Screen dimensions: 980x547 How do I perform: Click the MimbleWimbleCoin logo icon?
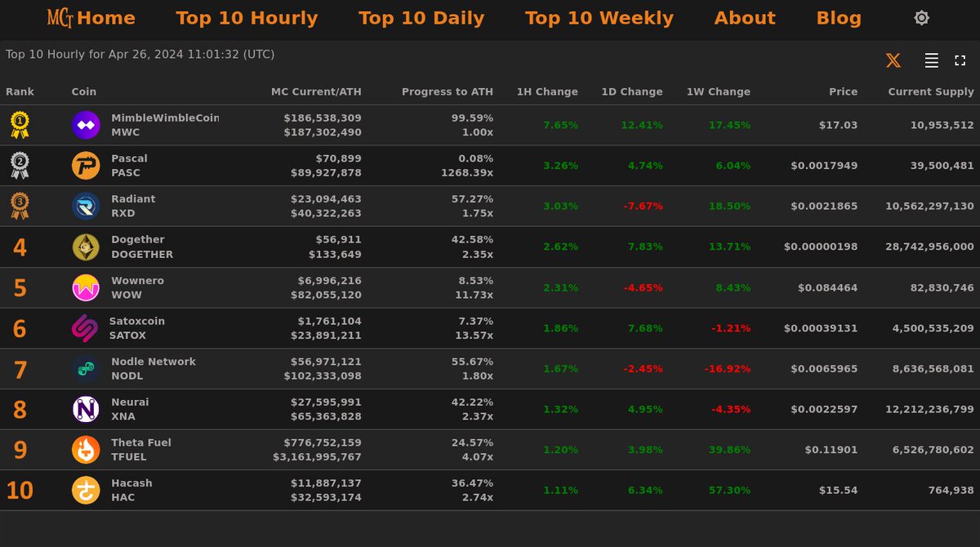point(86,125)
